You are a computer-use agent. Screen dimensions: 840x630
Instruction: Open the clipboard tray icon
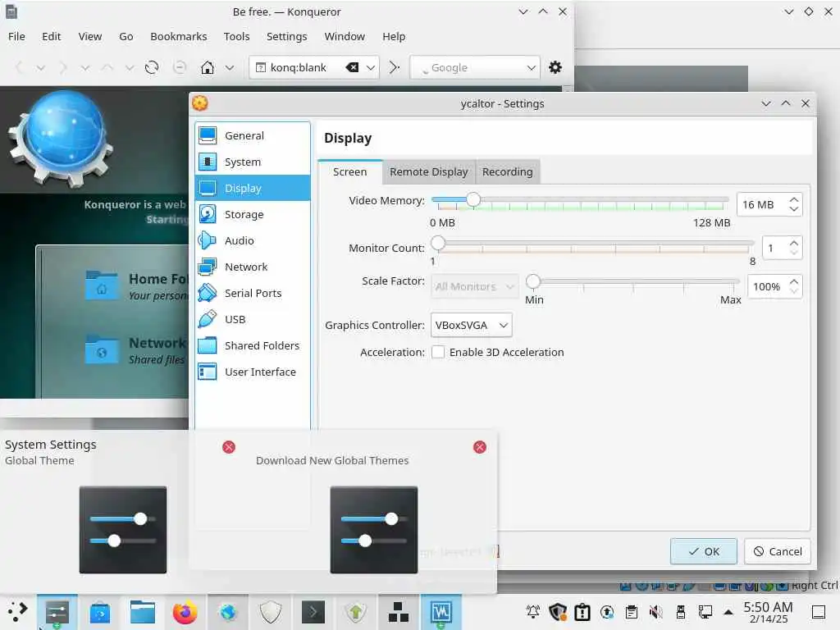pyautogui.click(x=632, y=612)
